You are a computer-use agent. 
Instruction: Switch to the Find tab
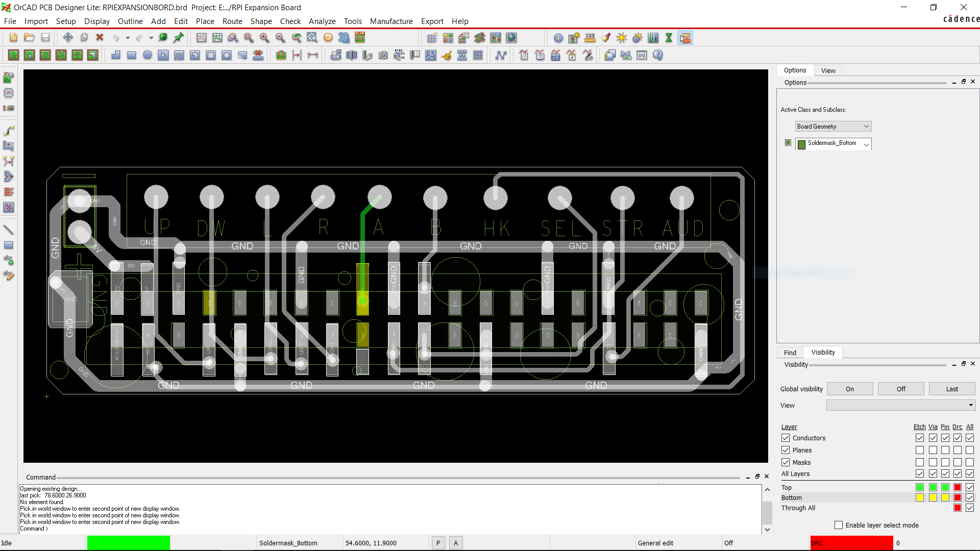point(790,353)
